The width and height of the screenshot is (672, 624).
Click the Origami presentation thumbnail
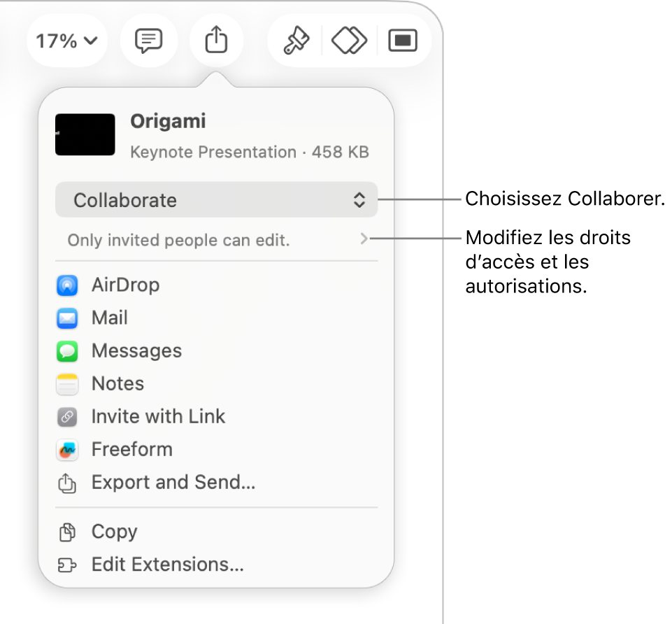click(85, 134)
